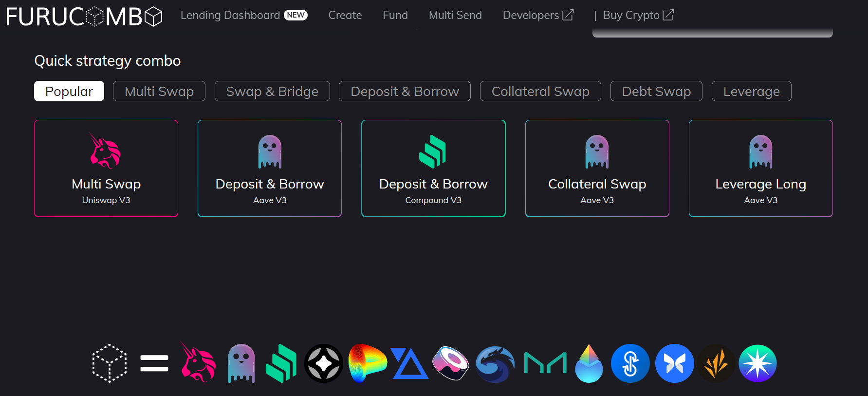Click the Radiant starburst icon

click(x=757, y=363)
